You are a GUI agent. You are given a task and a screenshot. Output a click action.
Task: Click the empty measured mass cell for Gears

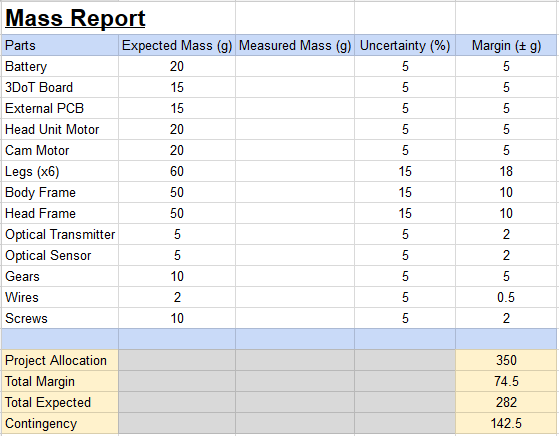pyautogui.click(x=295, y=276)
